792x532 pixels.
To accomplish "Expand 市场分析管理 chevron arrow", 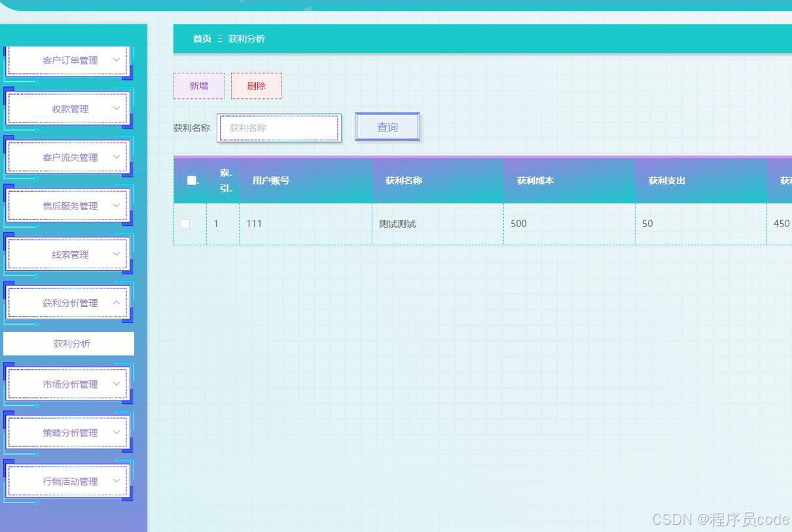I will [117, 383].
